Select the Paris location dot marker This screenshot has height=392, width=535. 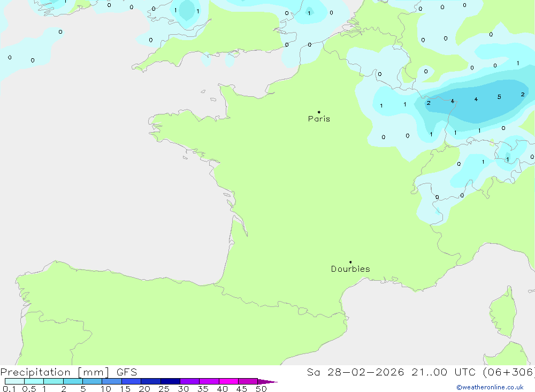pyautogui.click(x=319, y=112)
